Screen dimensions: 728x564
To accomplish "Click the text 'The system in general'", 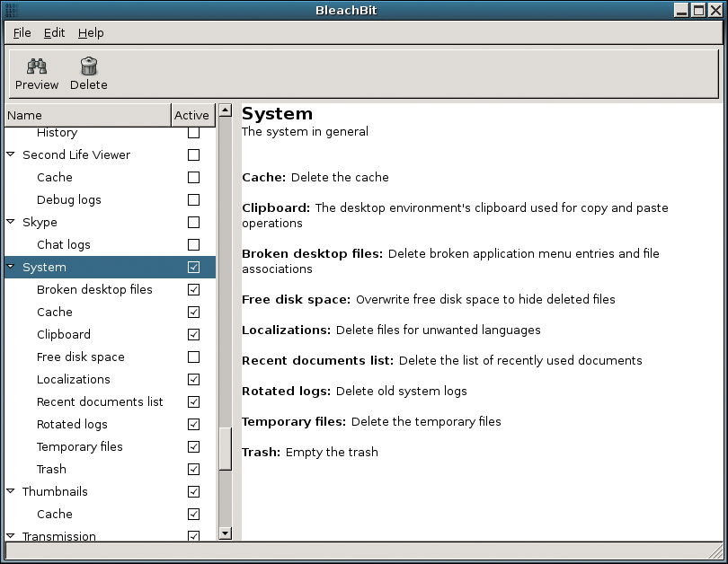I will click(x=305, y=132).
